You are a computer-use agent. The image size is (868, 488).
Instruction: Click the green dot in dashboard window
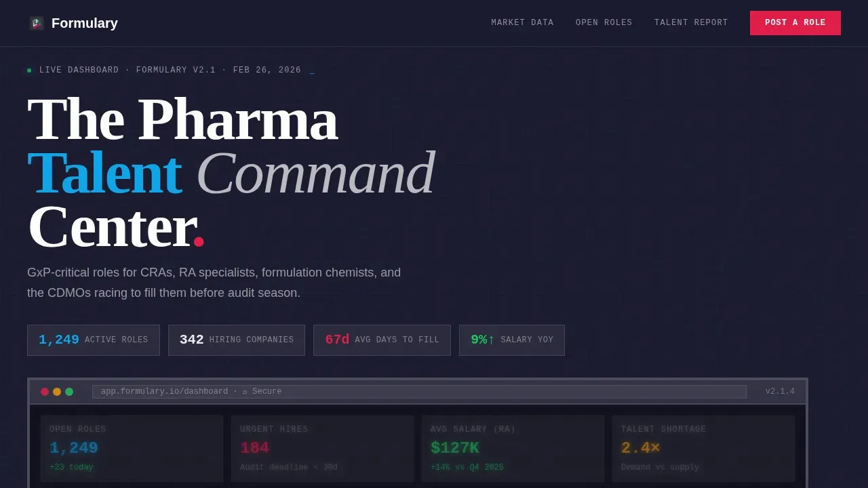click(x=69, y=392)
